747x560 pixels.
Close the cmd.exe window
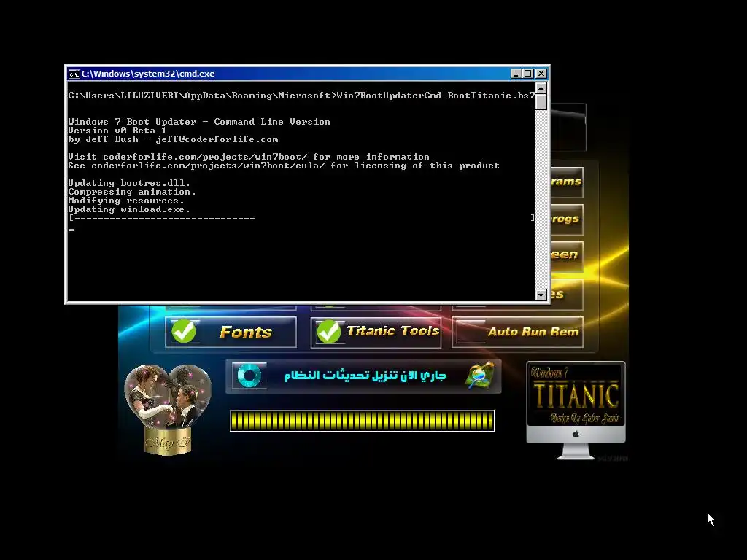pyautogui.click(x=541, y=74)
